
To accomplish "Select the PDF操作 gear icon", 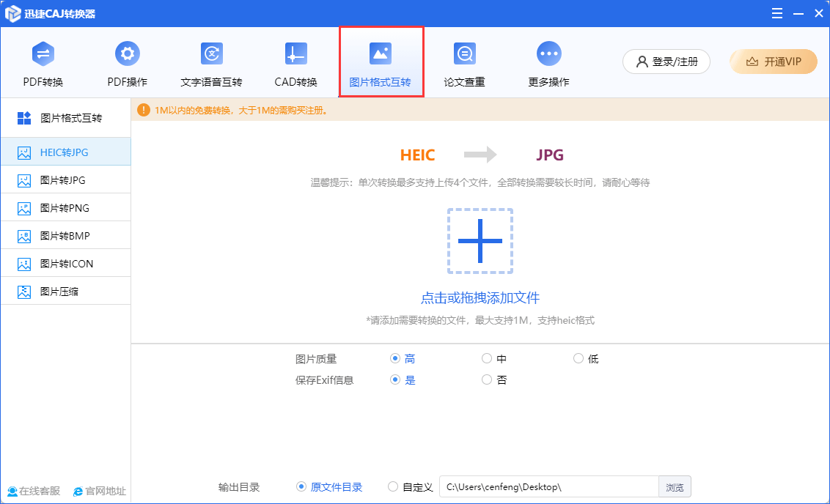I will point(128,54).
